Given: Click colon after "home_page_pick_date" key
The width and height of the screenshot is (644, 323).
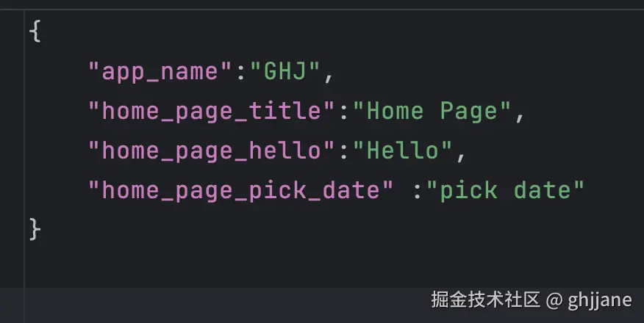Looking at the screenshot, I should tap(418, 191).
